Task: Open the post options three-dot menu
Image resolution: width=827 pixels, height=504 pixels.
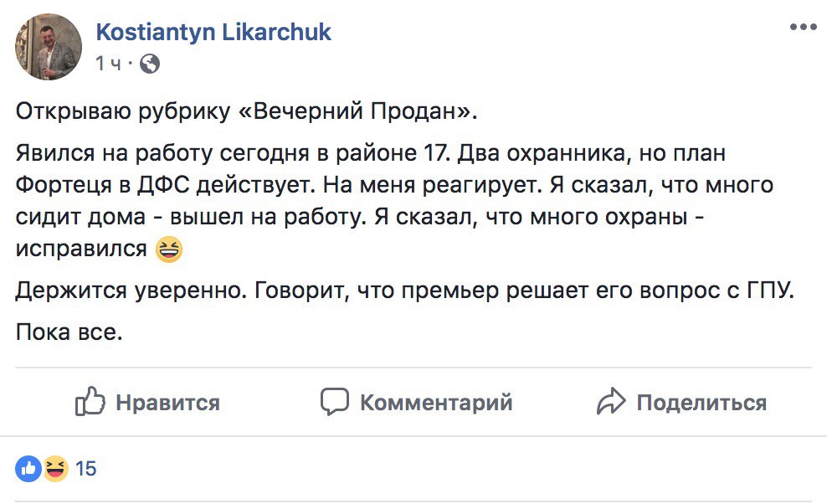Action: pyautogui.click(x=803, y=27)
